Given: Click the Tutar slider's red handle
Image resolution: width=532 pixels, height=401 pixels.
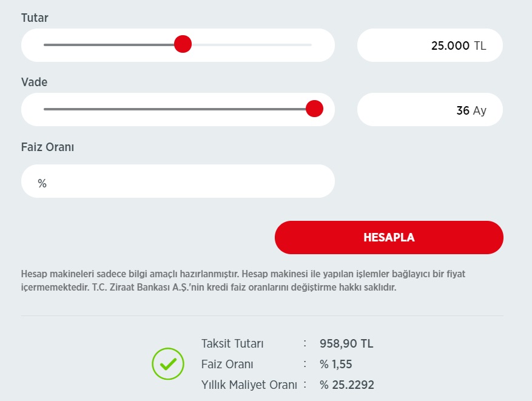Looking at the screenshot, I should point(183,44).
